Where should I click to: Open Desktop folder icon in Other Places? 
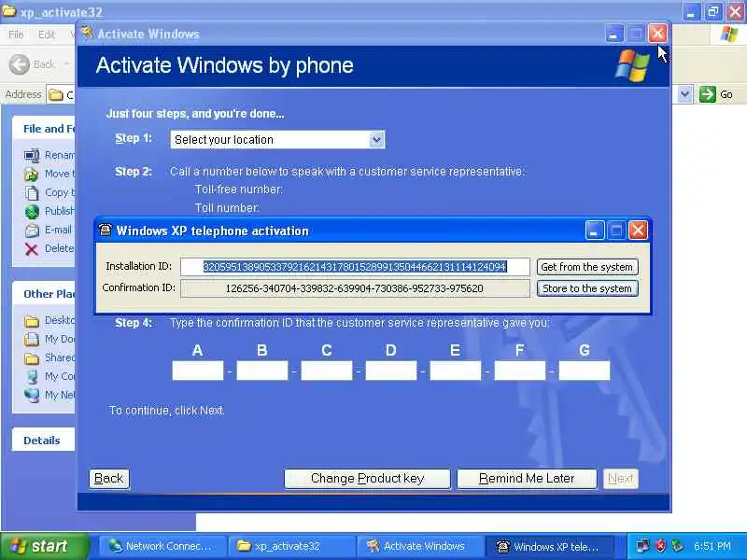point(32,321)
